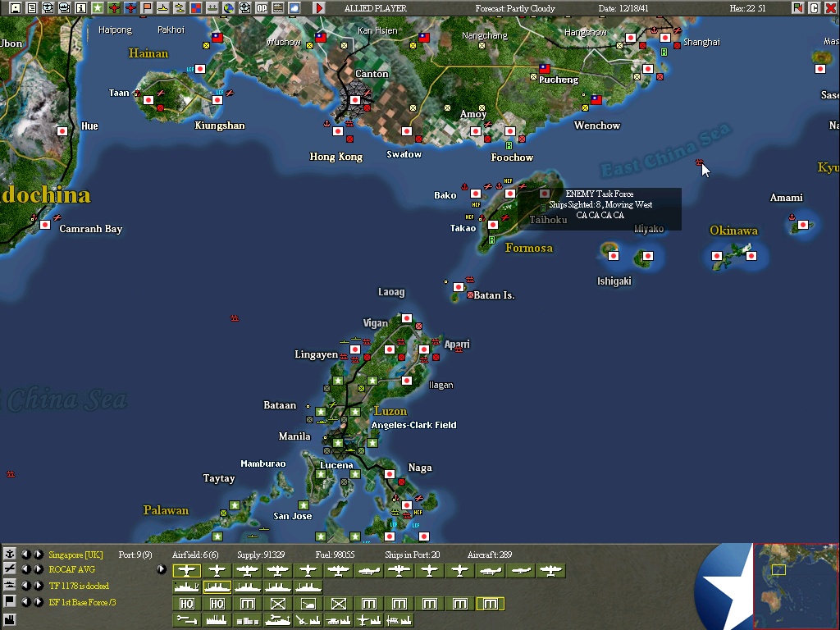
Task: Click the red play end-turn arrow
Action: point(319,8)
